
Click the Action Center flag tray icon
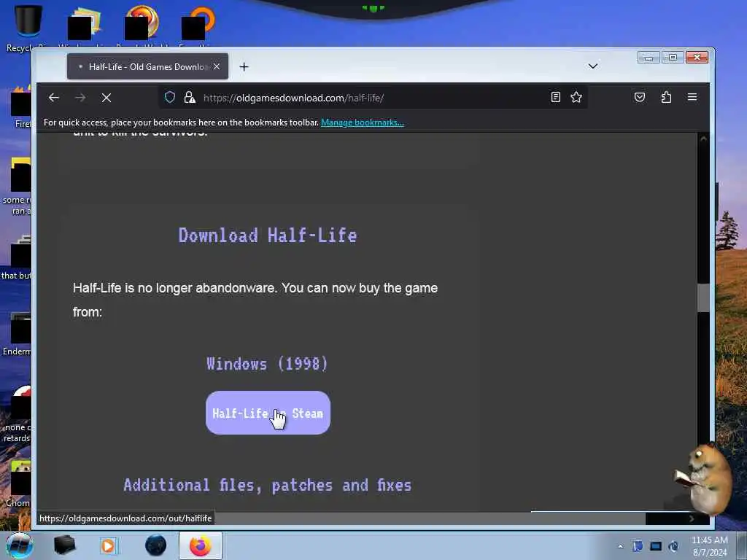pos(638,546)
